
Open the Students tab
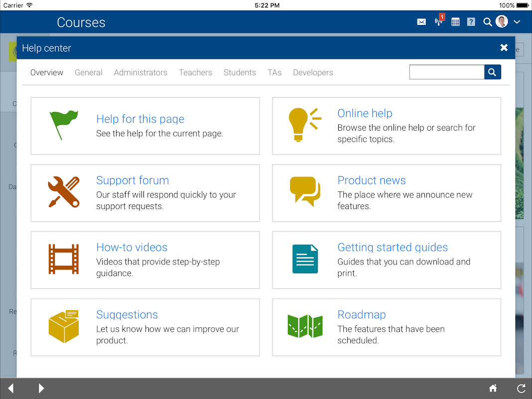click(240, 73)
